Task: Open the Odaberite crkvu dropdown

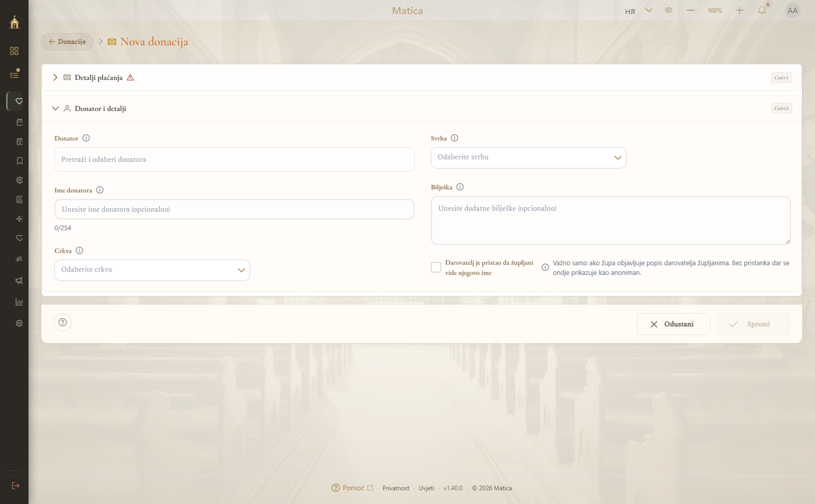Action: point(152,270)
